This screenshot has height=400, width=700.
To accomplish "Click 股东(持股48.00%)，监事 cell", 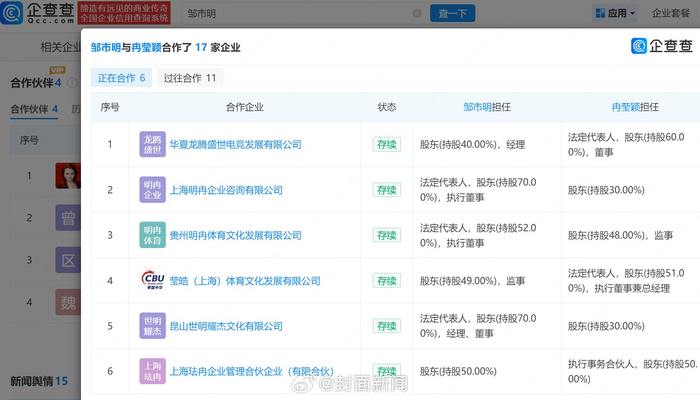I will click(x=621, y=235).
